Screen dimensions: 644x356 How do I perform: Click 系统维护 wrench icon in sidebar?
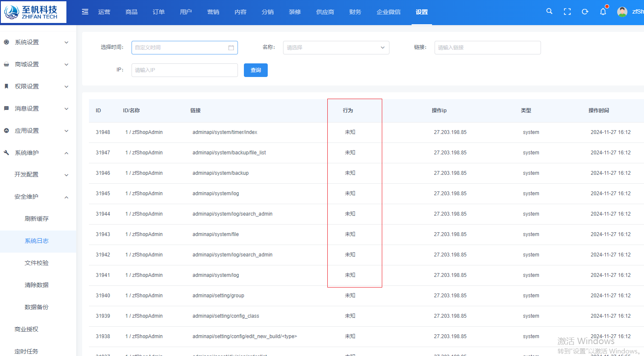click(6, 153)
